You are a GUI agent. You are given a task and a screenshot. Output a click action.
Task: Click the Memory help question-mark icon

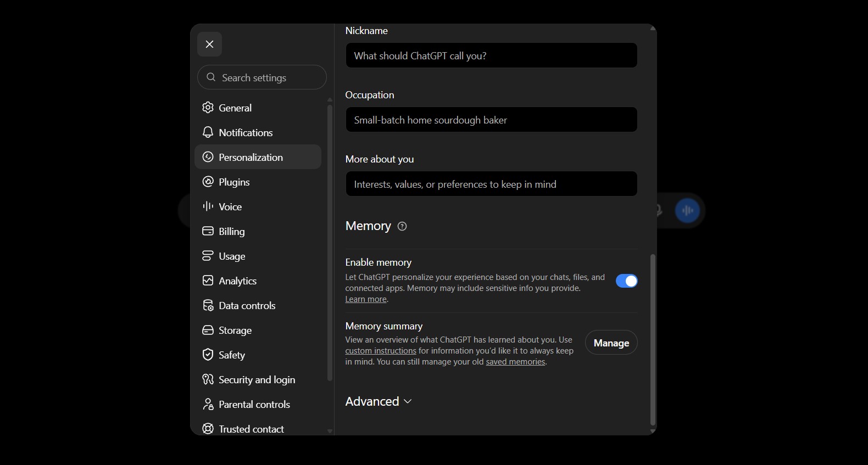pyautogui.click(x=402, y=226)
